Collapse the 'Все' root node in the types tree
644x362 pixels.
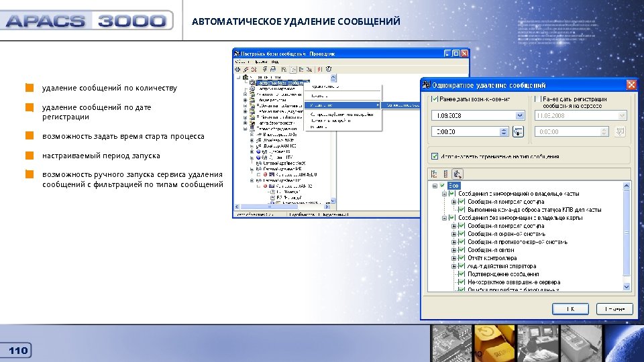pos(435,186)
